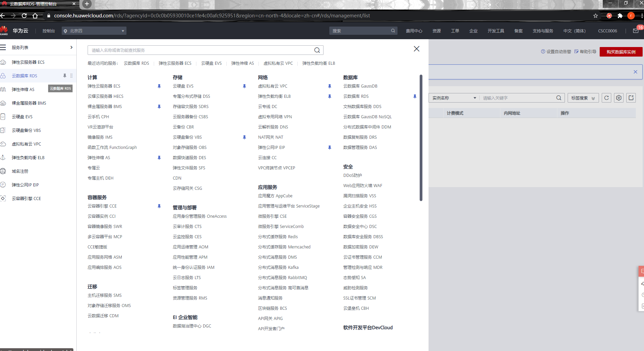
Task: Open the 北京四 region dropdown
Action: tap(94, 31)
